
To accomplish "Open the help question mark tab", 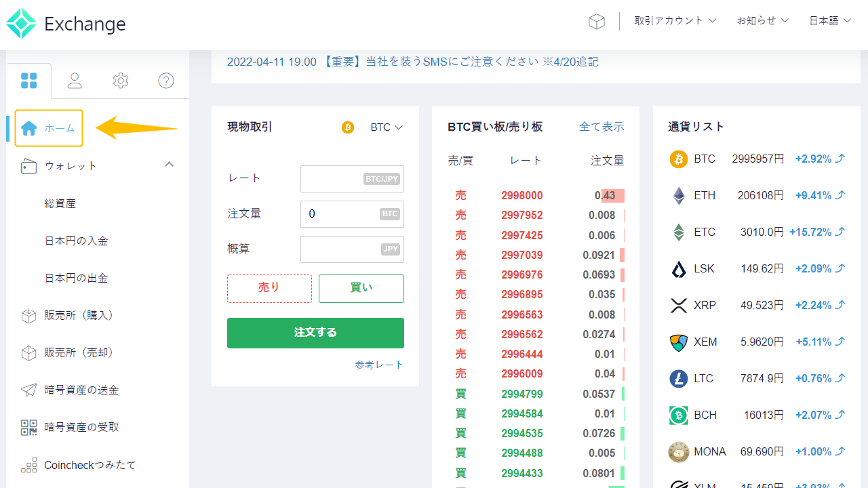I will click(166, 81).
